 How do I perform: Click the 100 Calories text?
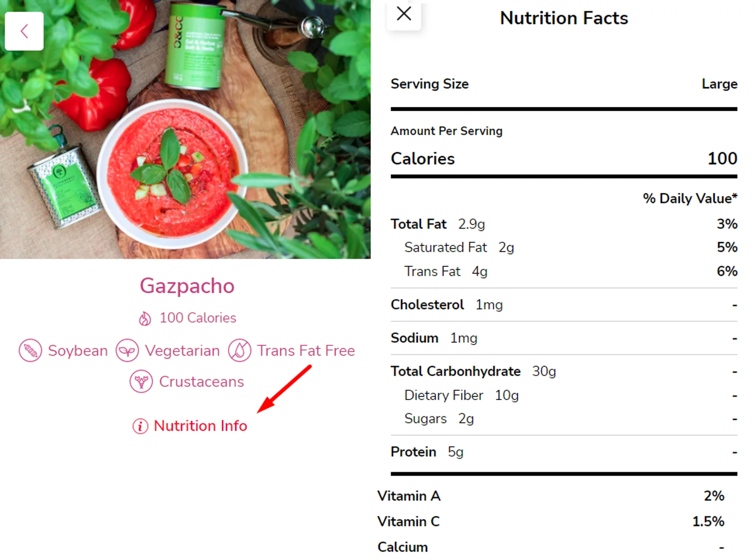pyautogui.click(x=198, y=318)
